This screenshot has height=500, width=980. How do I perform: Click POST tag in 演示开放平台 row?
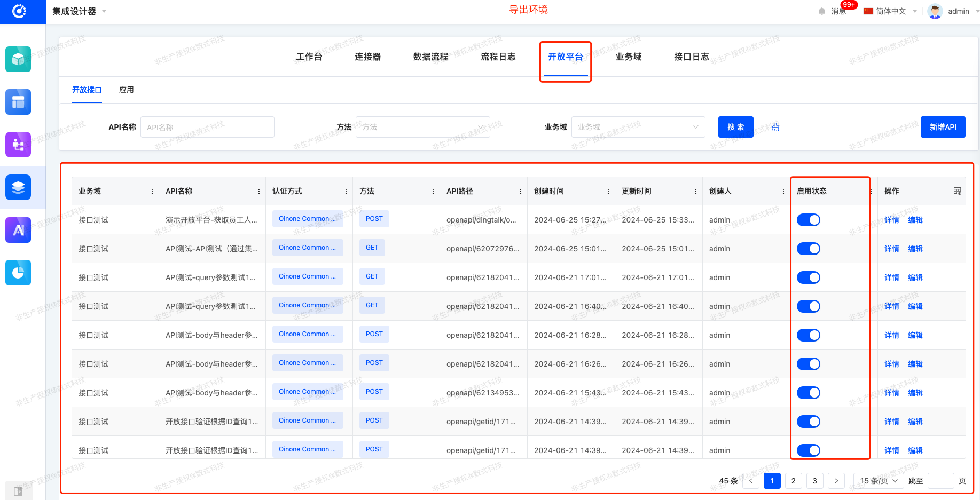click(x=374, y=219)
